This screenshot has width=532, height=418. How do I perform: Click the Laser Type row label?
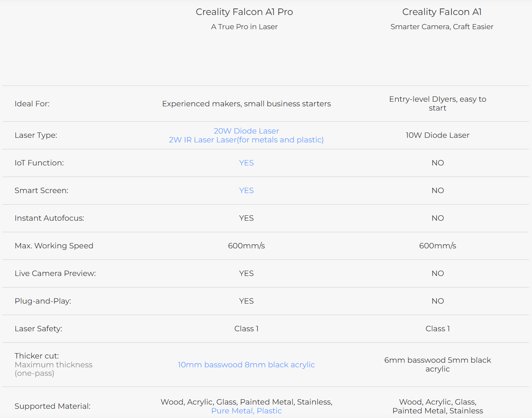pyautogui.click(x=36, y=135)
